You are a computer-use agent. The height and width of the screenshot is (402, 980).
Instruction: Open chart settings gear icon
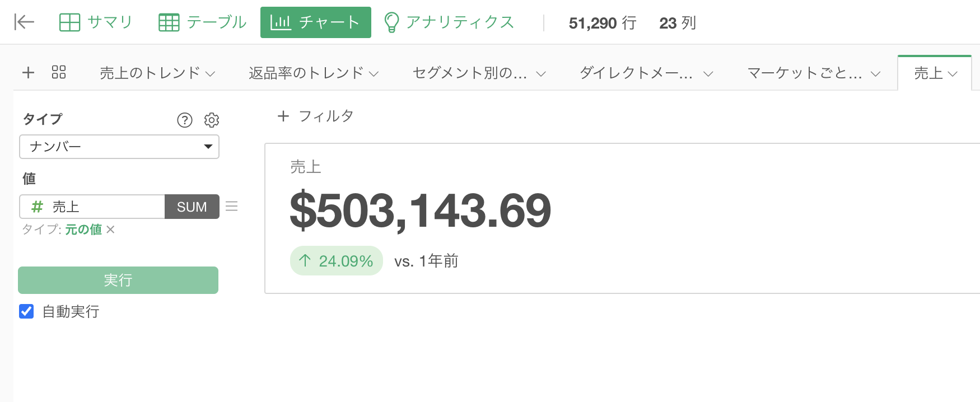(212, 120)
